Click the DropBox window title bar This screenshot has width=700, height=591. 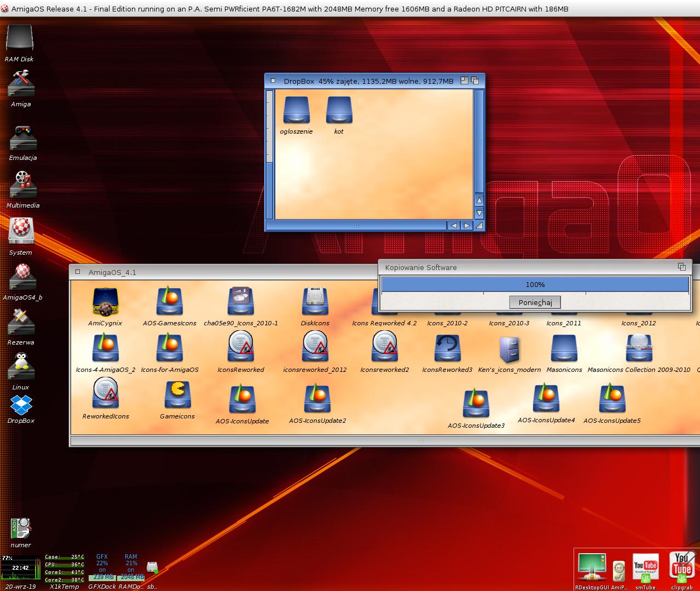(x=368, y=81)
